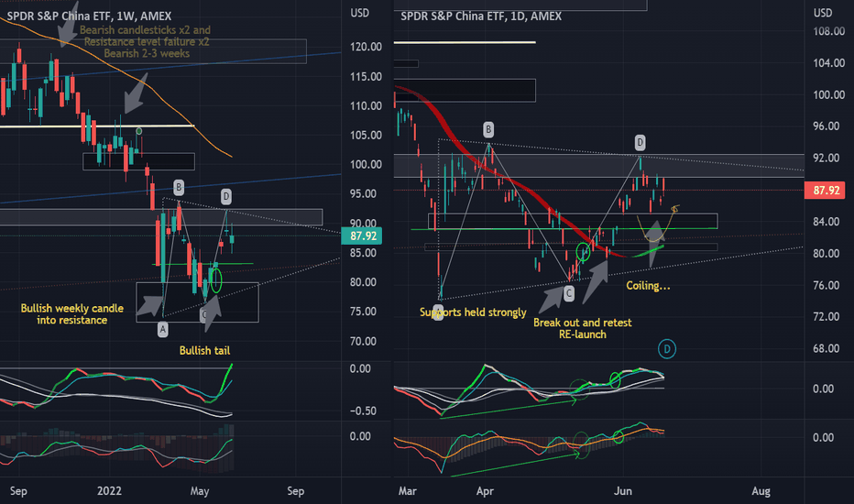This screenshot has height=504, width=854.
Task: Click the Jun label on daily time axis
Action: (x=622, y=491)
